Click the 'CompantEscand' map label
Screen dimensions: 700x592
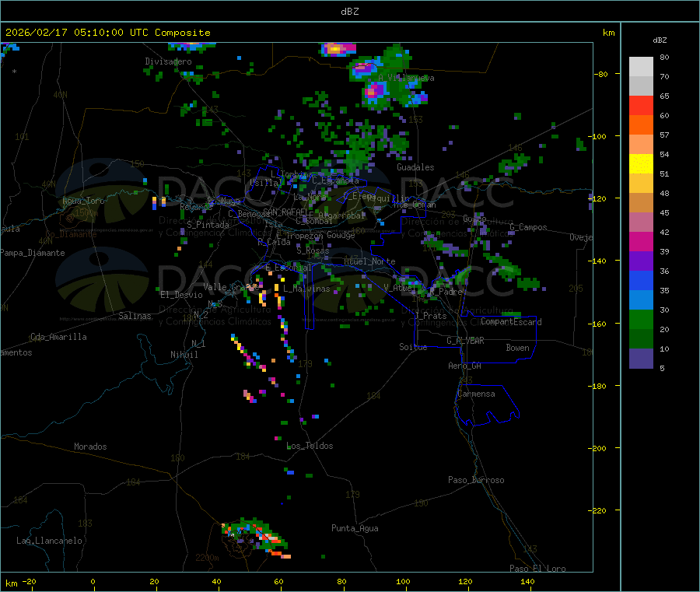pos(511,321)
